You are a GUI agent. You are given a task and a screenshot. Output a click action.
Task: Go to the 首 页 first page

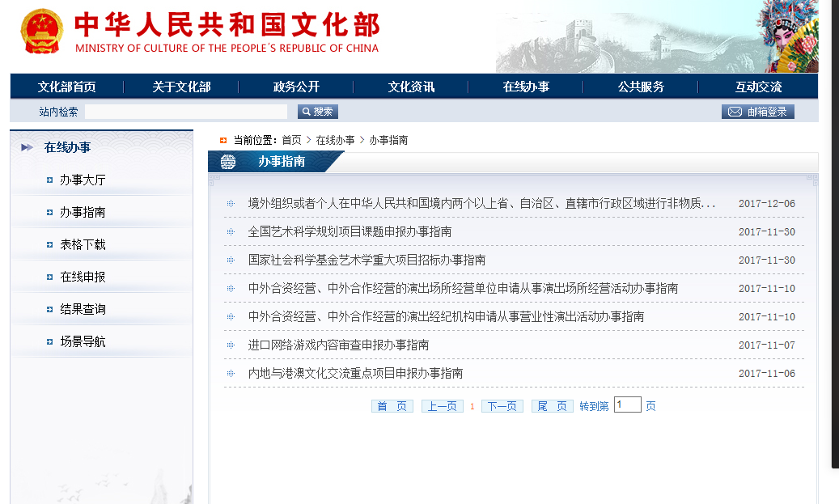[x=392, y=406]
